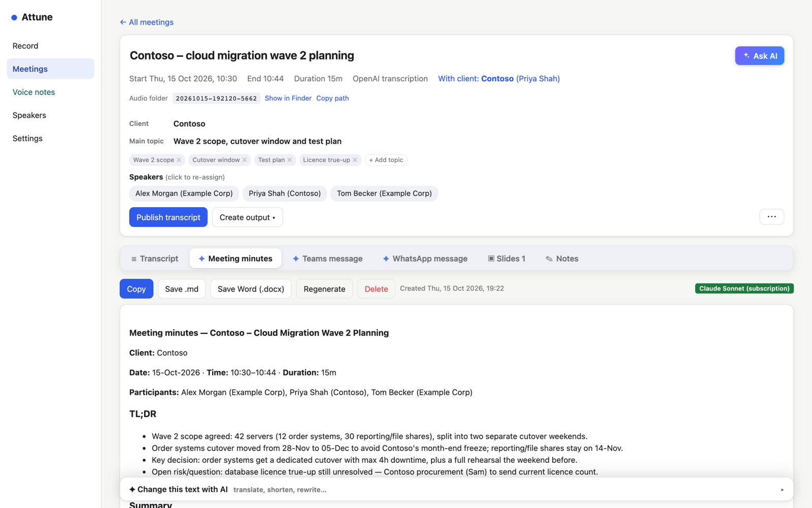Re-assign speaker Alex Morgan (Example Corp)

click(x=184, y=194)
